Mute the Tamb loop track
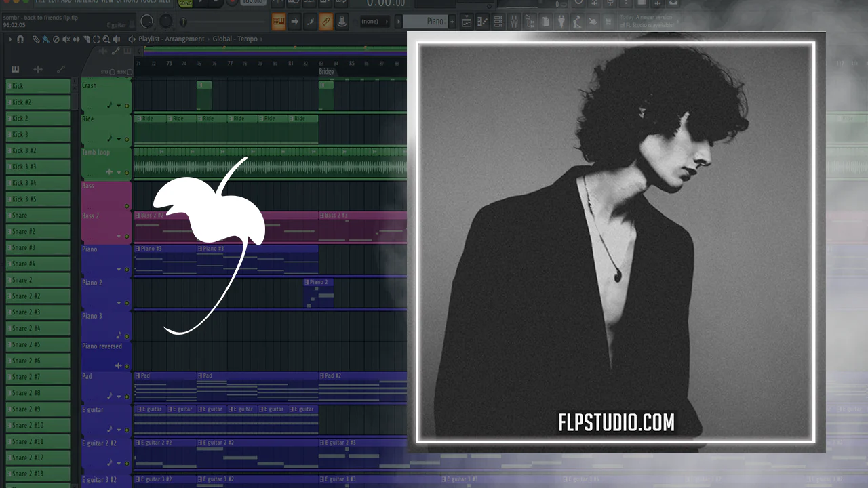The width and height of the screenshot is (868, 488). 127,172
